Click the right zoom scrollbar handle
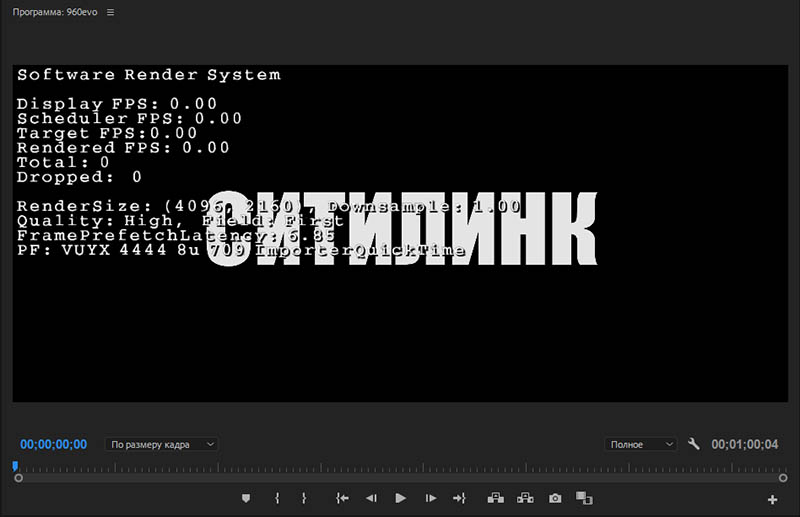 [783, 478]
